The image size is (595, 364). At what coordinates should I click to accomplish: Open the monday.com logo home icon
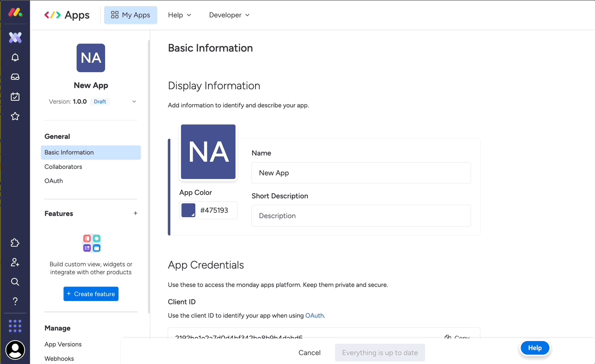pyautogui.click(x=15, y=12)
